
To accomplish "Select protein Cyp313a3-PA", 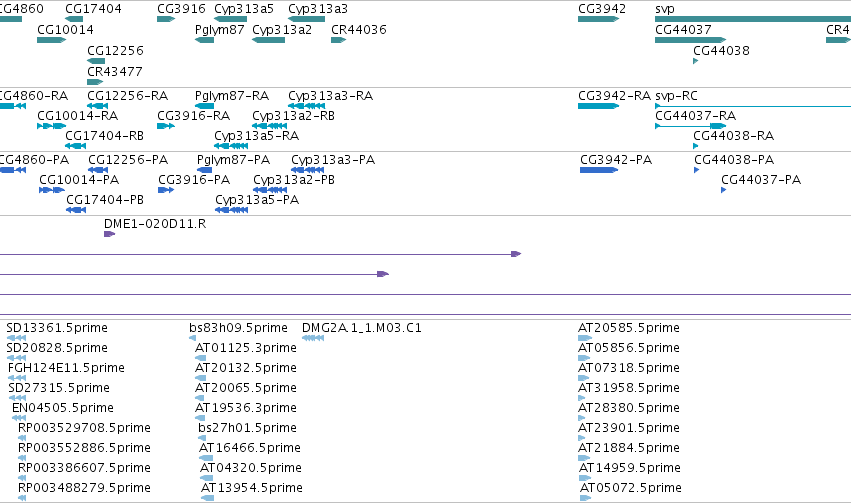I will 308,170.
